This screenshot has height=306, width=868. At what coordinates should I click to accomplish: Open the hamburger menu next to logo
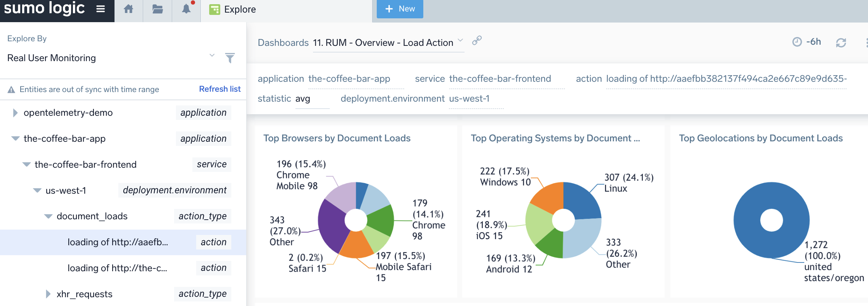click(100, 9)
